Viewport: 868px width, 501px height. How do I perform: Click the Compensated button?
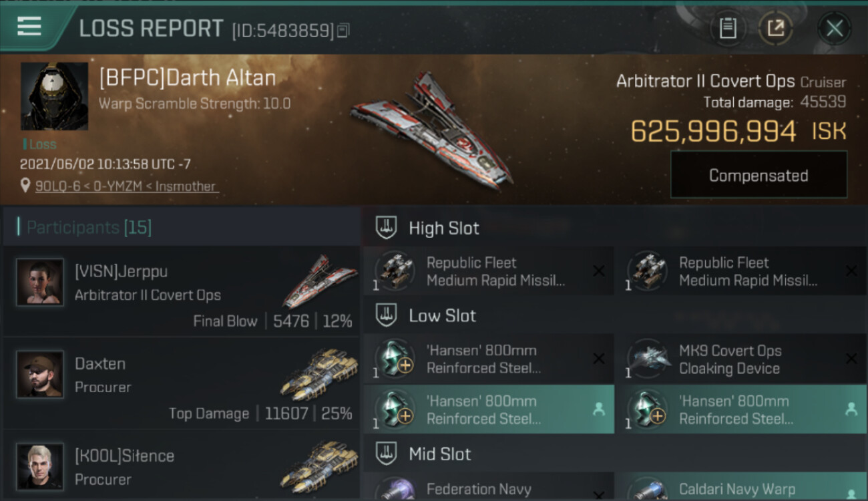[x=758, y=175]
